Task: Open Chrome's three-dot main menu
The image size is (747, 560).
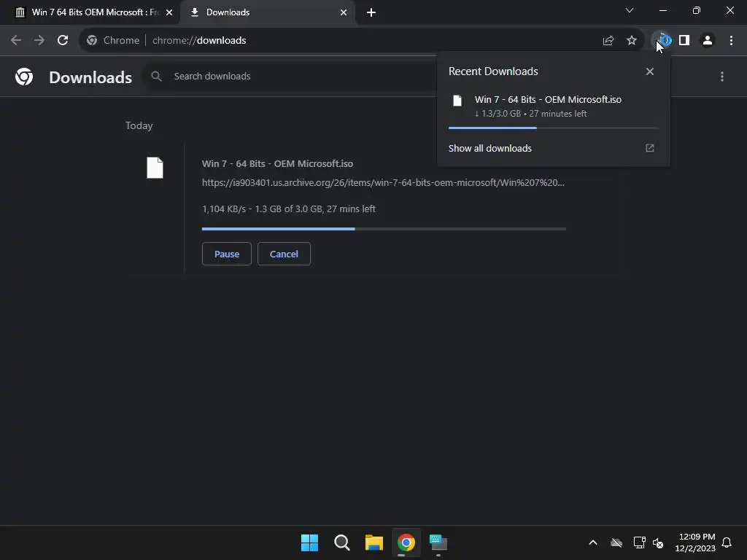Action: point(731,41)
